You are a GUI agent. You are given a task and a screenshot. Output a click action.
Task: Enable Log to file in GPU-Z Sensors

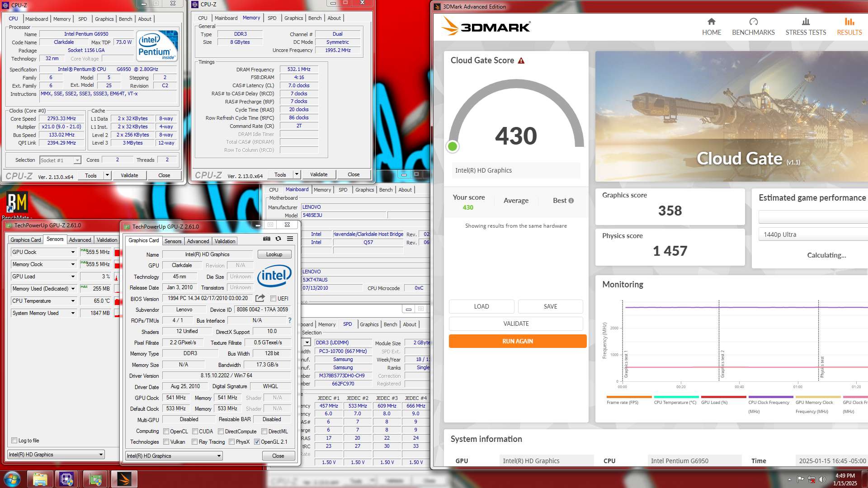point(14,441)
